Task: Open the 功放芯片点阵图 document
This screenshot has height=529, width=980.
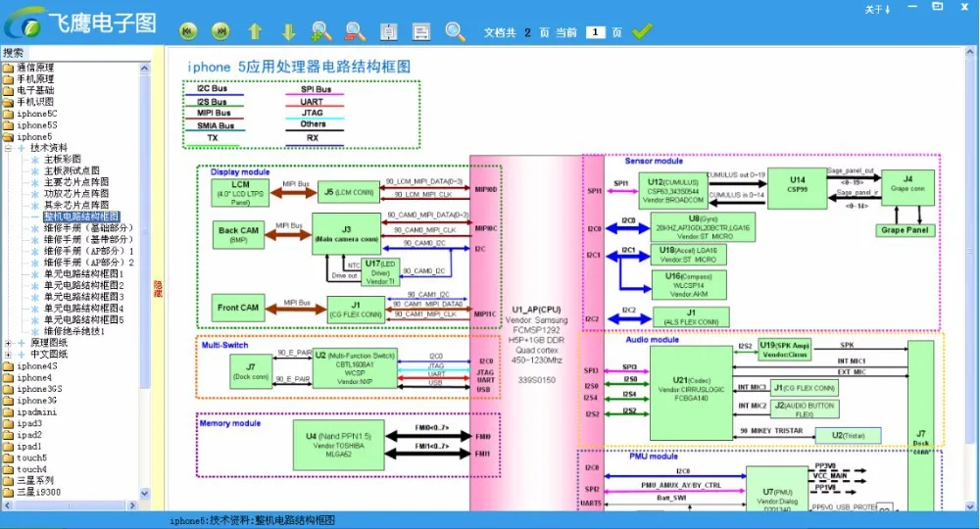Action: pyautogui.click(x=76, y=194)
